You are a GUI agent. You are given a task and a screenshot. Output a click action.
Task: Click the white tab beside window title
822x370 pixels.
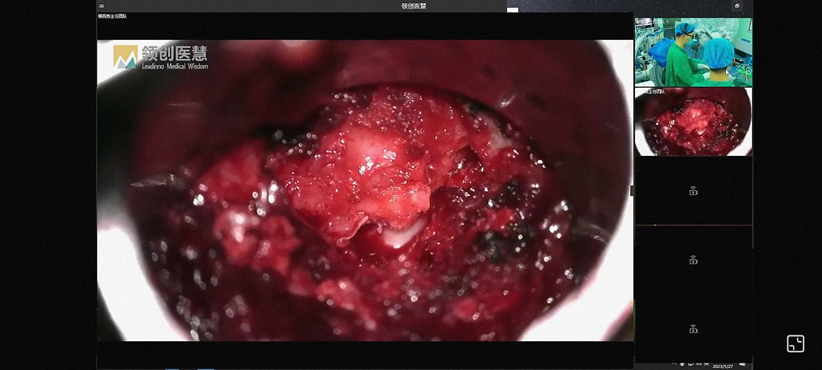pos(513,9)
